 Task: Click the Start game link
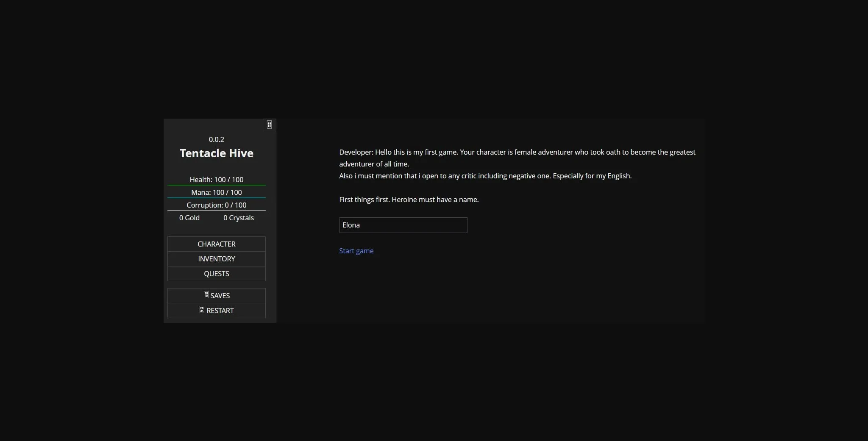(356, 250)
